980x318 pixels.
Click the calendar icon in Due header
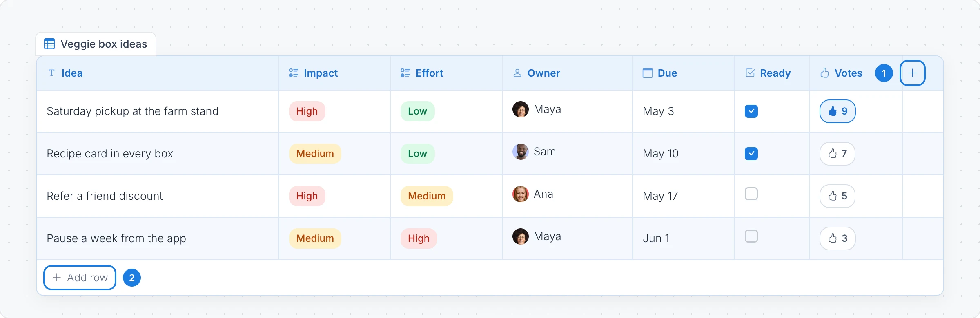(648, 73)
